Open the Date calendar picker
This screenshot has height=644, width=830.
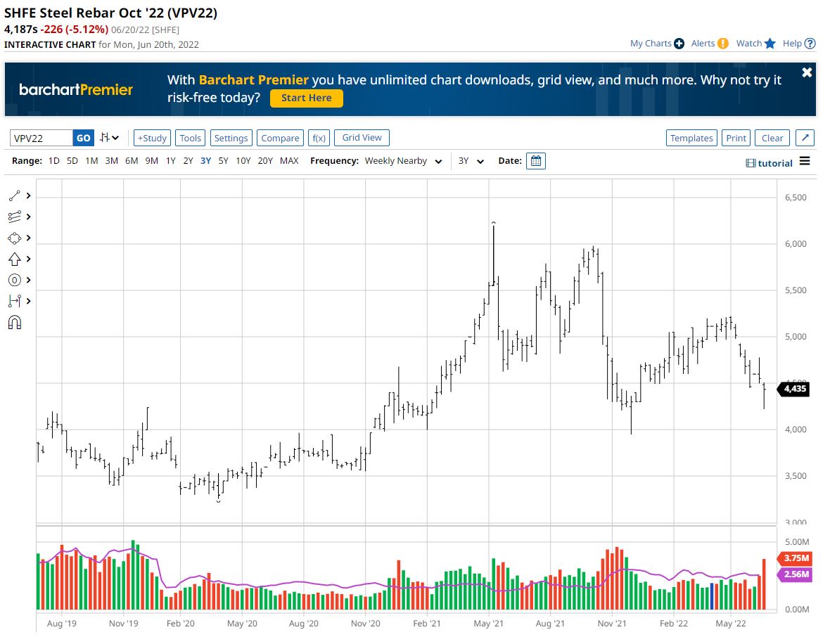[x=535, y=161]
